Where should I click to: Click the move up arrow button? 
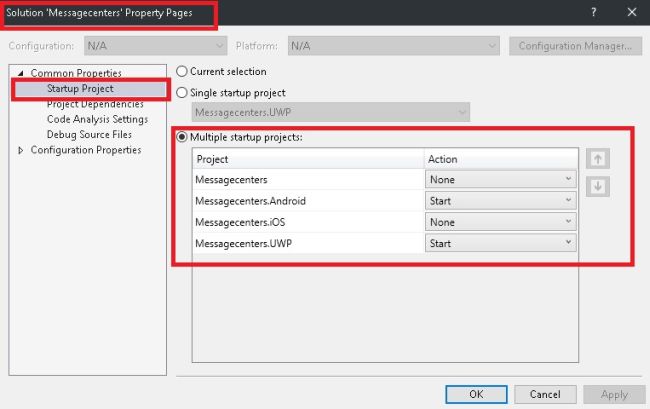pos(597,159)
